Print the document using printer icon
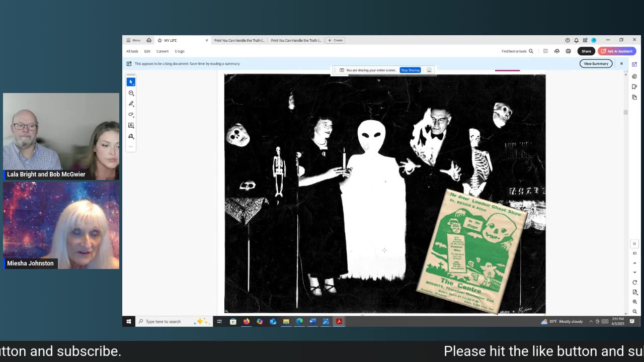 pos(568,51)
